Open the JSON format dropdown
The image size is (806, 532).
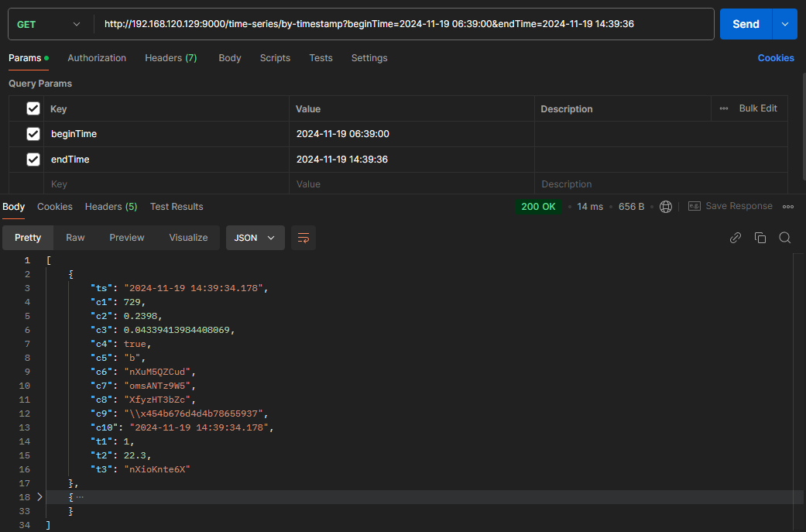coord(255,238)
